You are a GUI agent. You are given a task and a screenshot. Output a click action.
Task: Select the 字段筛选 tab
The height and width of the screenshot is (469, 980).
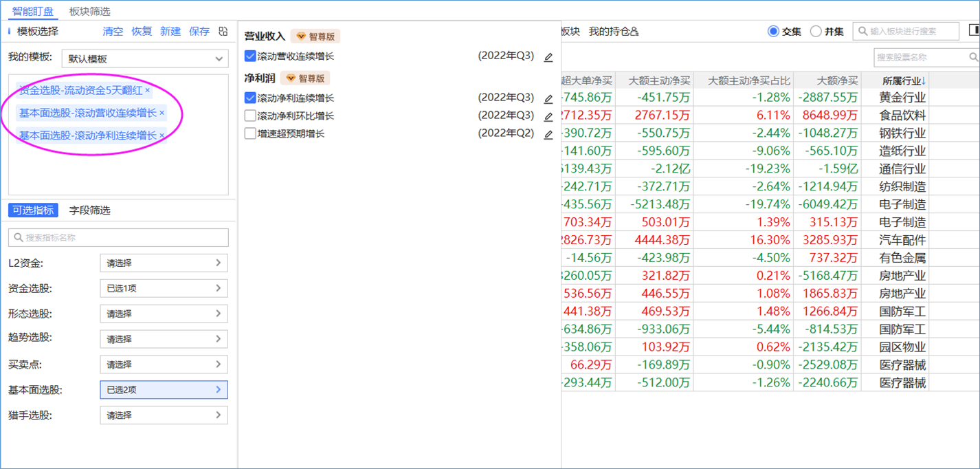point(90,210)
